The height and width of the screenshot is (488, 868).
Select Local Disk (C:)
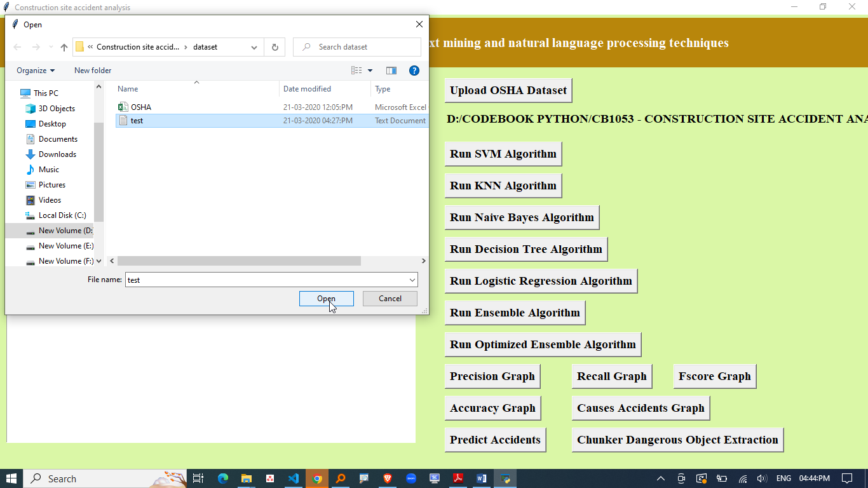pyautogui.click(x=62, y=215)
